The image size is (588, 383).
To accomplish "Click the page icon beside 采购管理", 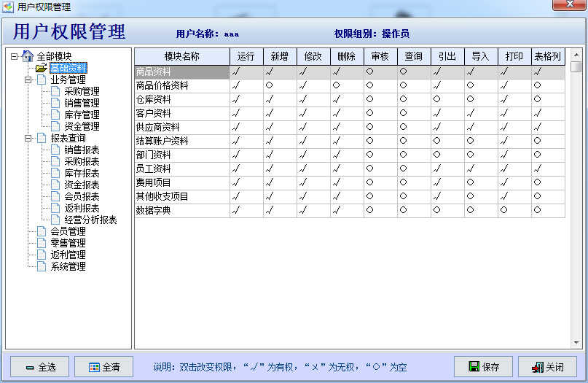I will [55, 91].
